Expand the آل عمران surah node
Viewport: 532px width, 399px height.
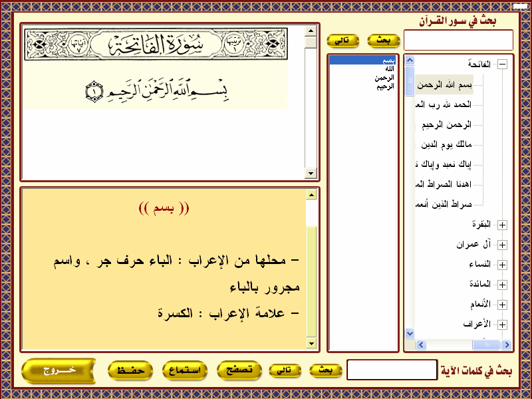(503, 245)
